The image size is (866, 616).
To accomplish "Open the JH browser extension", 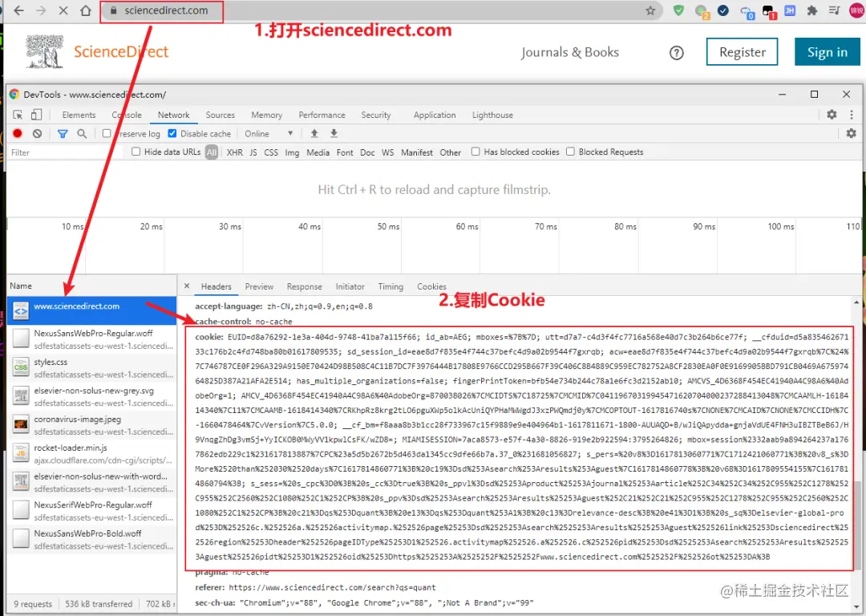I will point(790,10).
